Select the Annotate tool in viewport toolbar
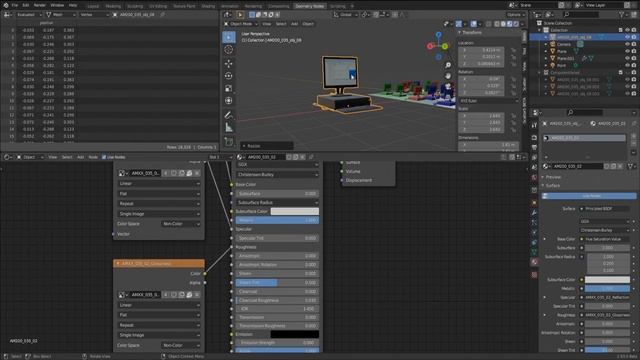 click(229, 115)
